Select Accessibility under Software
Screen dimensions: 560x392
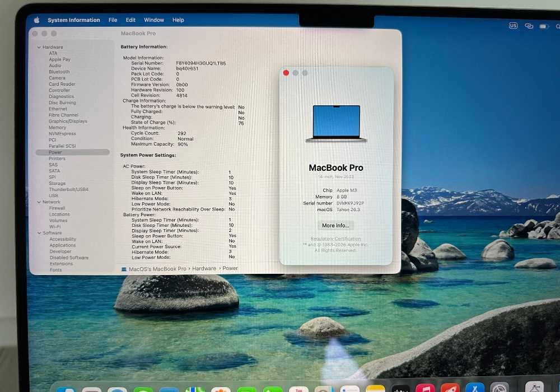tap(63, 239)
